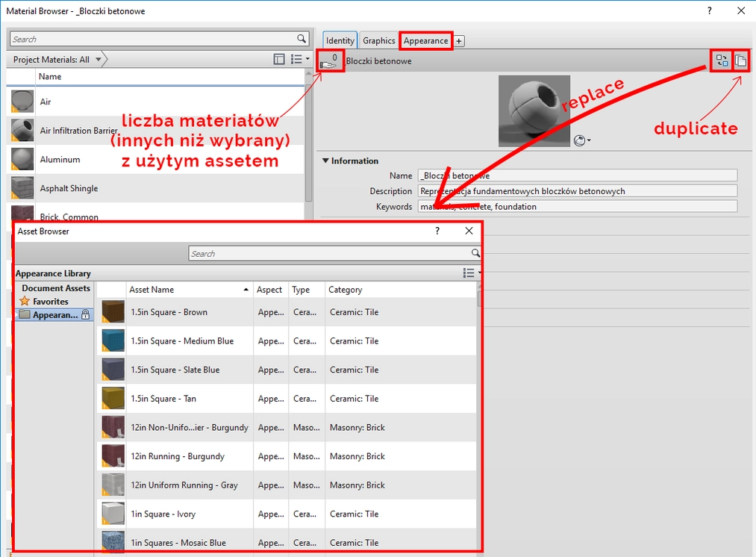Click the two-pane view icon above material list
The height and width of the screenshot is (557, 756).
278,58
